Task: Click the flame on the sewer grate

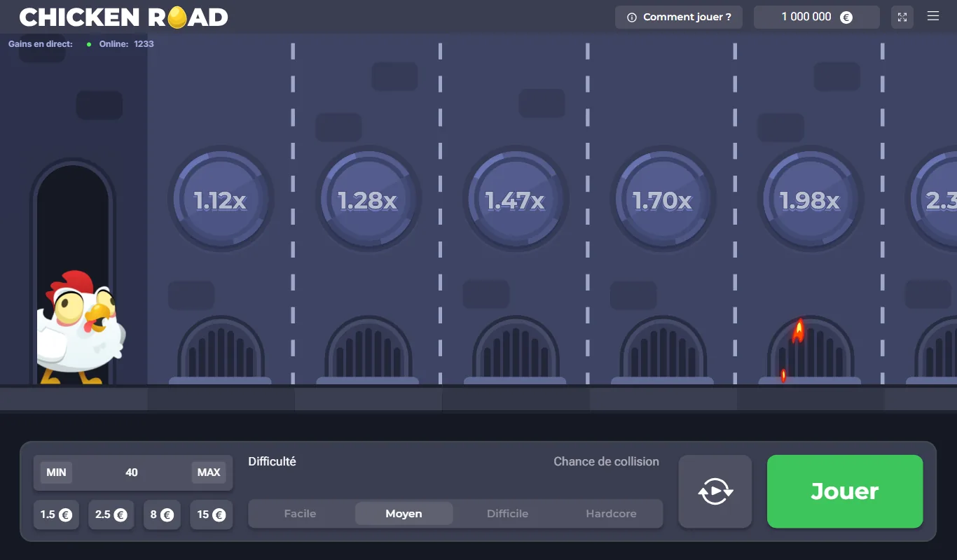Action: click(798, 330)
